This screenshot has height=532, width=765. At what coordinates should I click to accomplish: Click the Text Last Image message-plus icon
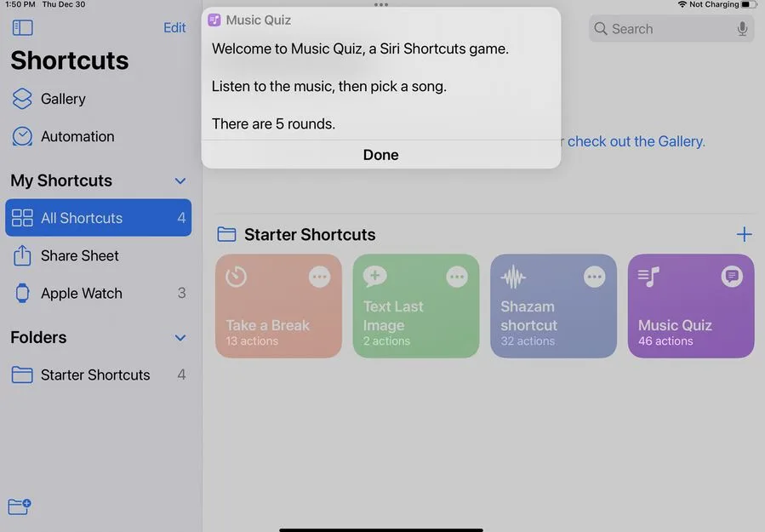tap(374, 277)
